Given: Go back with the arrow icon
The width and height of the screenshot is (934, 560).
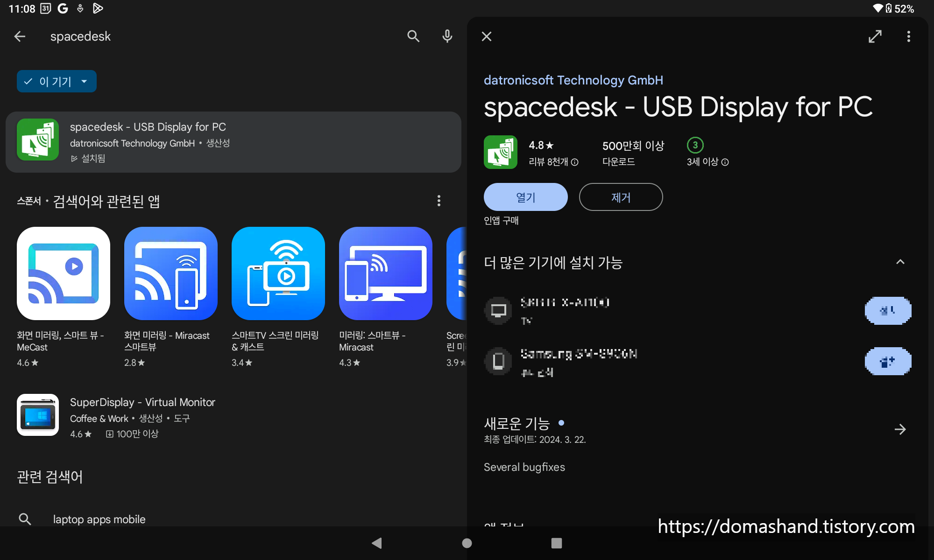Looking at the screenshot, I should [x=20, y=36].
